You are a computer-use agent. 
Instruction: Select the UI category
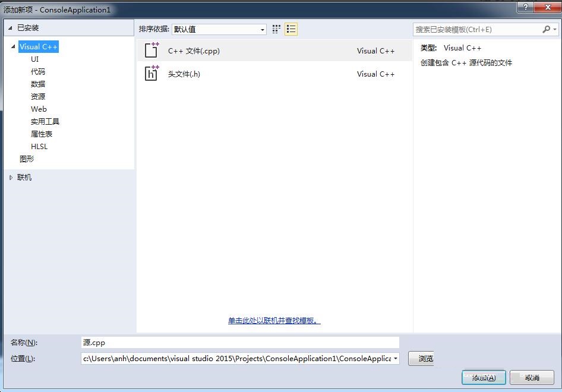coord(35,59)
